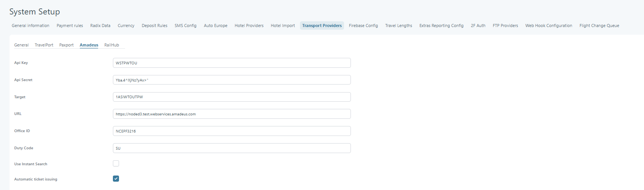Click the Transport Providers tab

[x=322, y=26]
